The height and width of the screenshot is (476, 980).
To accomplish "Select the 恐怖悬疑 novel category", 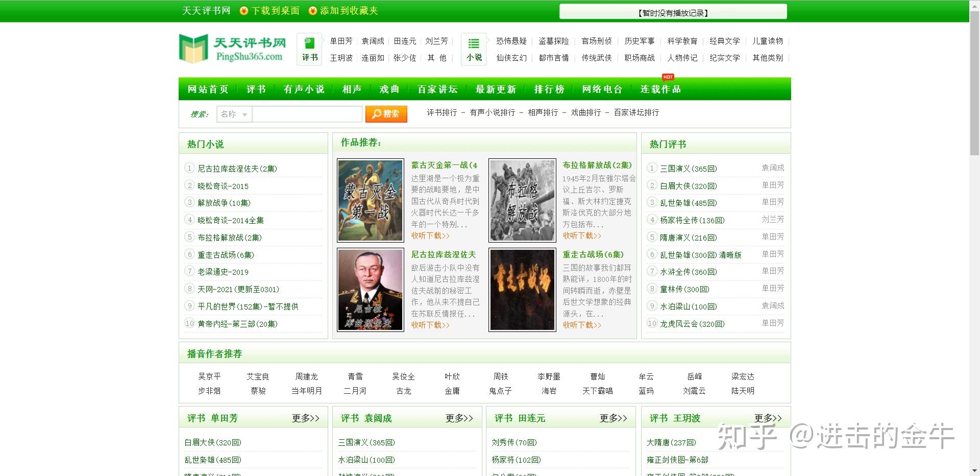I will tap(511, 41).
